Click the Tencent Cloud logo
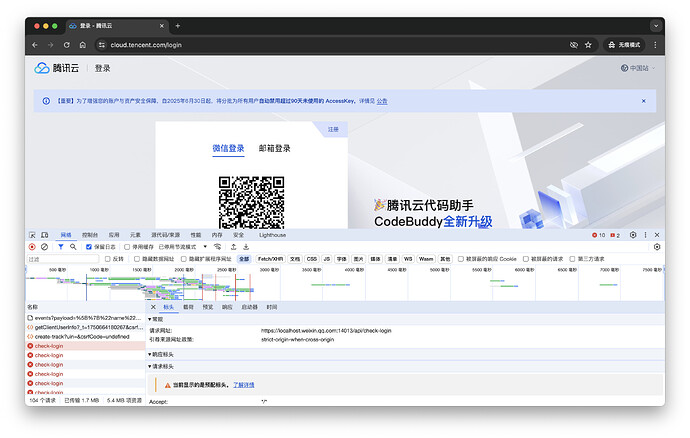This screenshot has height=438, width=690. coord(57,68)
